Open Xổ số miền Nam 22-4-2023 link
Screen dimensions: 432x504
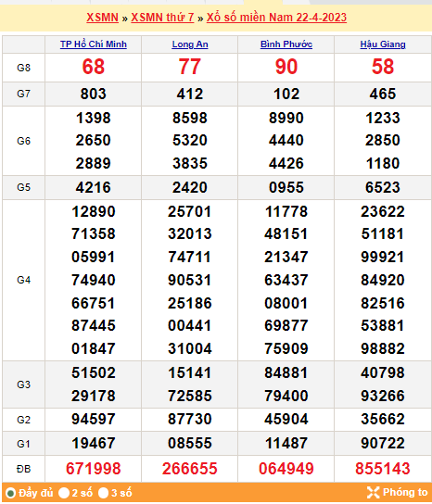pyautogui.click(x=276, y=18)
